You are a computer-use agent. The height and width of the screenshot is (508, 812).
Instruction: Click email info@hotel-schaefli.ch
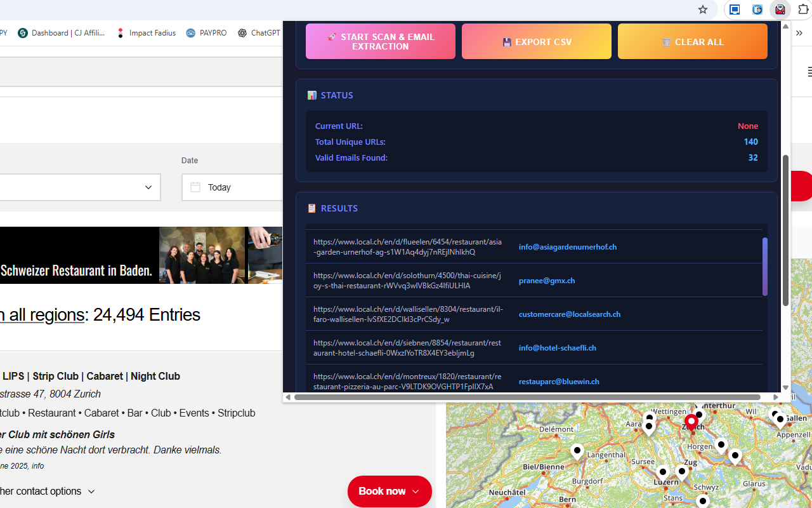coord(558,348)
